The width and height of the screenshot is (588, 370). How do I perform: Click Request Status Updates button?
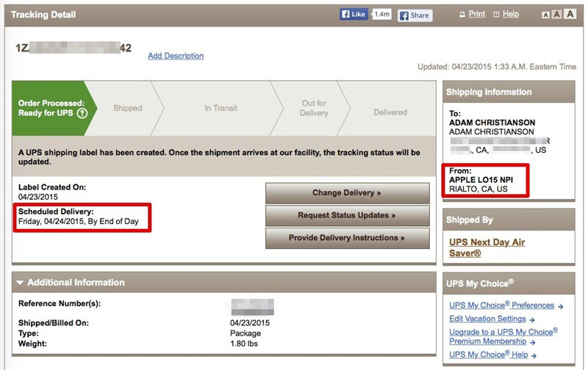tap(347, 216)
